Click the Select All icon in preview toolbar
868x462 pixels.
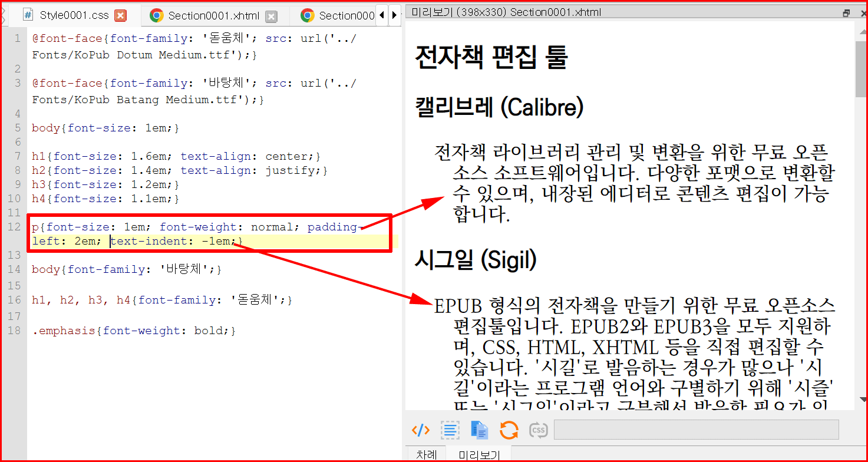(x=450, y=430)
